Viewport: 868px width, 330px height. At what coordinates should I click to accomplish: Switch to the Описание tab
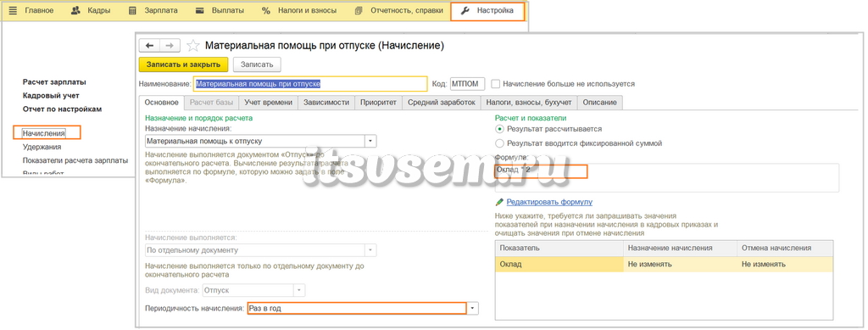point(600,103)
